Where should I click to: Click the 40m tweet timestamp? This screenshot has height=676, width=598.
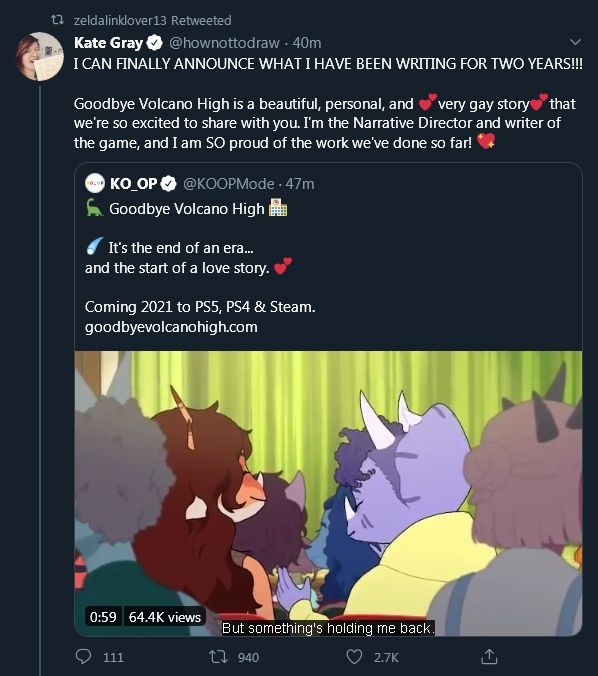click(x=307, y=43)
